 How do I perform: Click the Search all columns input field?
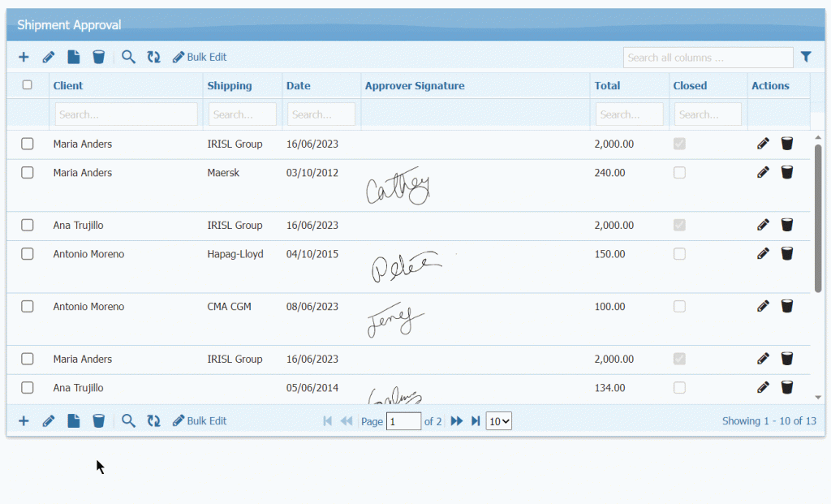coord(707,57)
